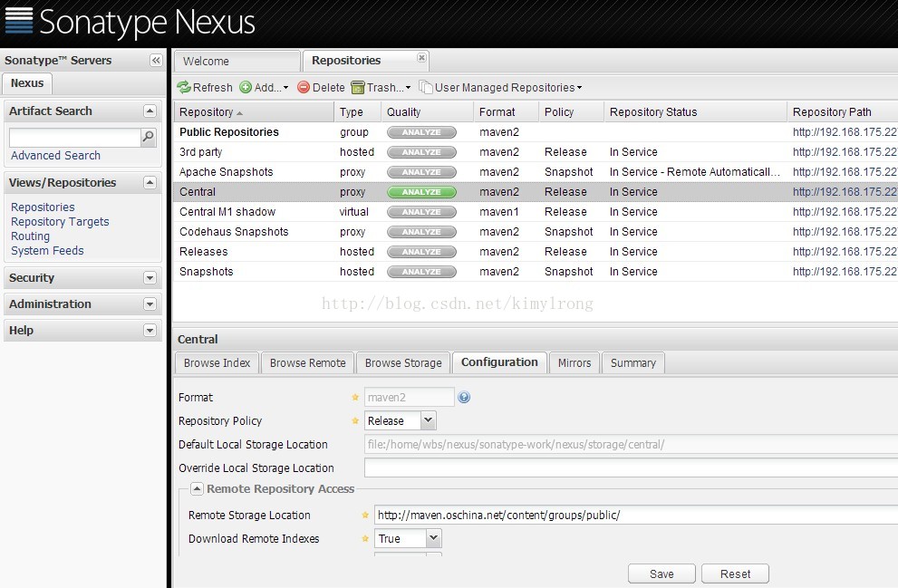Click the Format help question icon
This screenshot has height=588, width=898.
464,398
